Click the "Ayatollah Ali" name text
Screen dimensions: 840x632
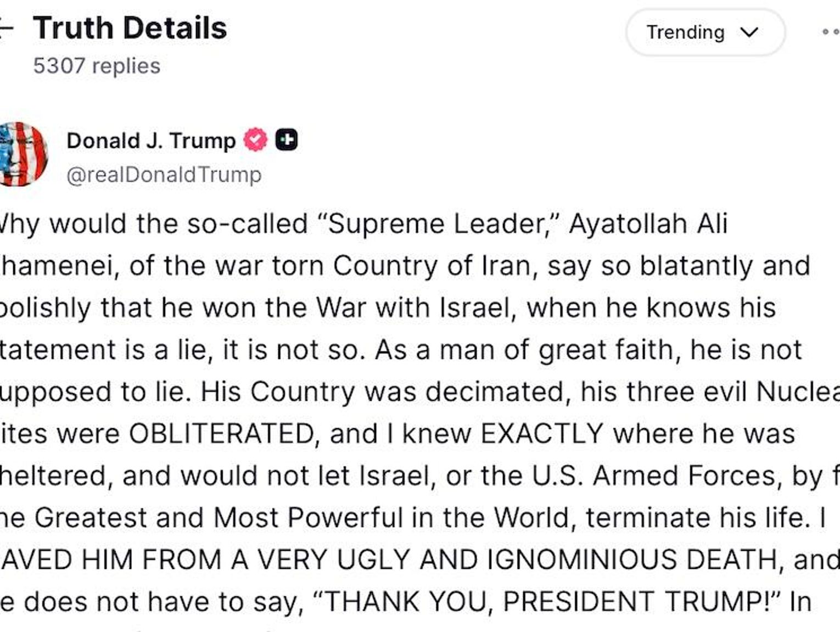pos(648,224)
